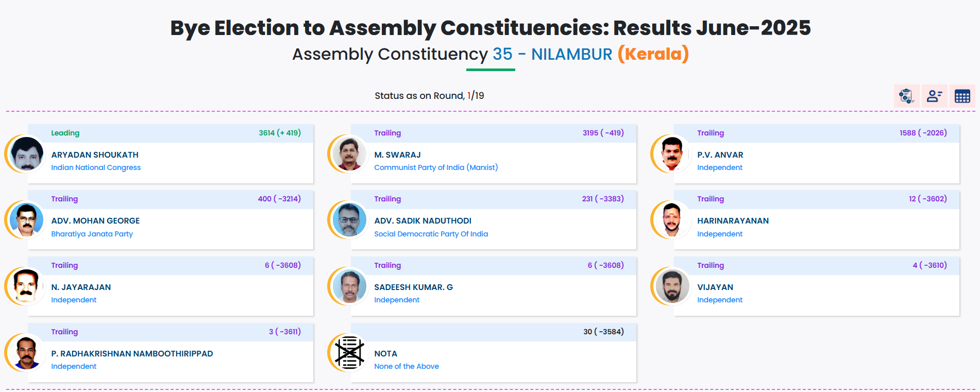The image size is (980, 392).
Task: Click the Kerala state label
Action: [653, 54]
